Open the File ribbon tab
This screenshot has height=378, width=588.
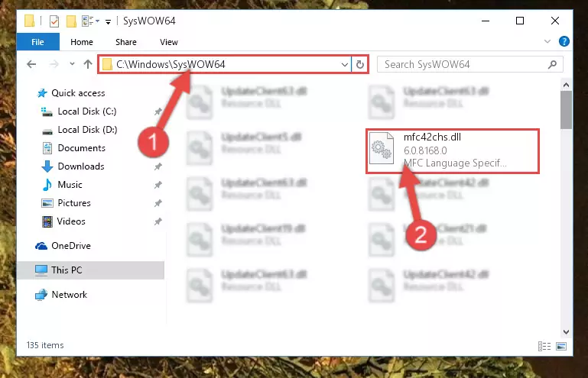point(38,42)
